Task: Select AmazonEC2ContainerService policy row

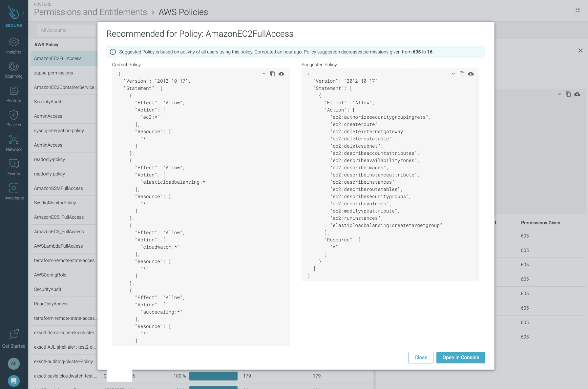Action: pos(64,87)
